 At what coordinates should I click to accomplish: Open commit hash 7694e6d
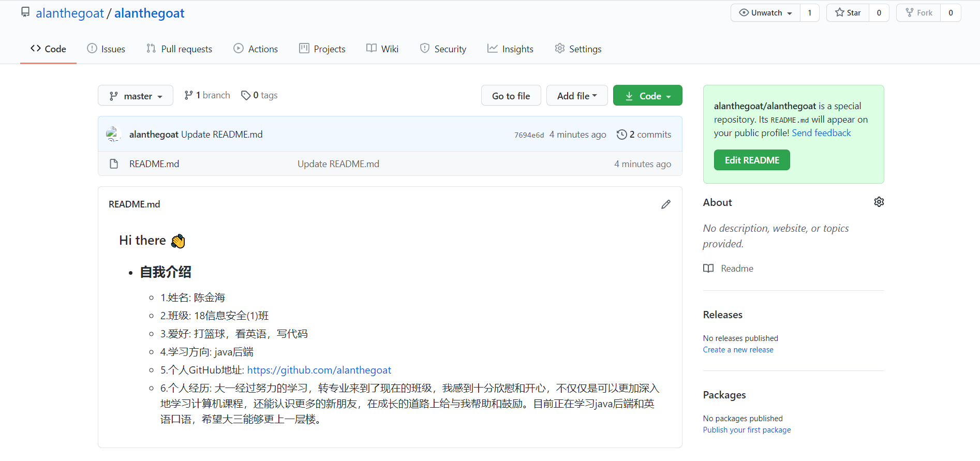point(529,135)
